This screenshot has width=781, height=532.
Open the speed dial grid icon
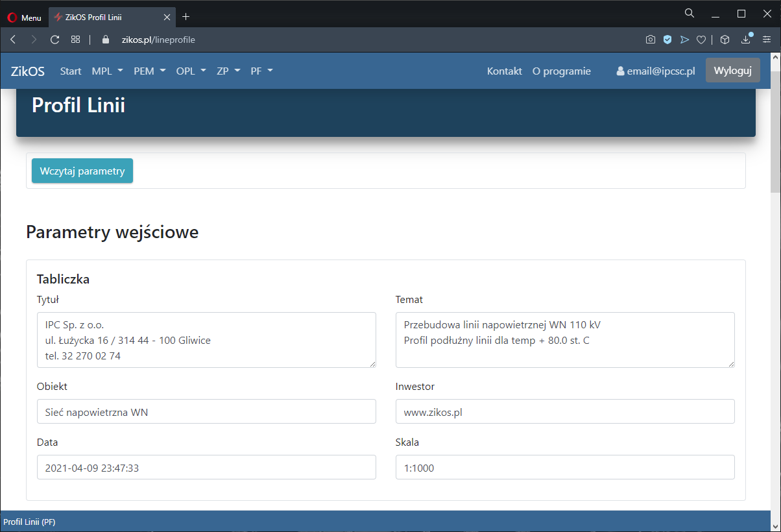click(x=75, y=40)
